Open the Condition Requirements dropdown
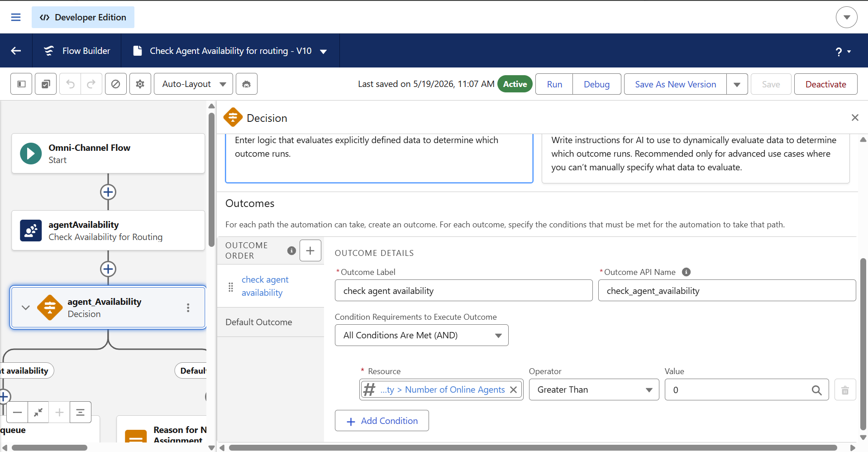Screen dimensions: 868x452 (421, 335)
